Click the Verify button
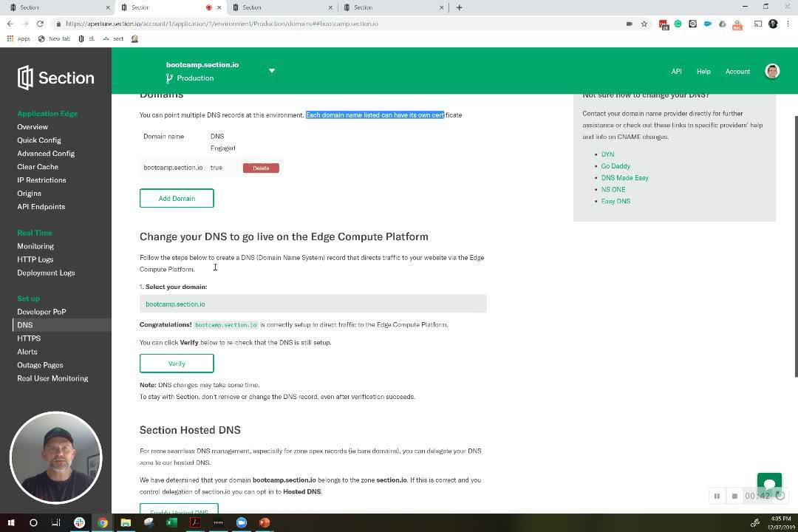Viewport: 798px width, 532px height. click(x=177, y=364)
